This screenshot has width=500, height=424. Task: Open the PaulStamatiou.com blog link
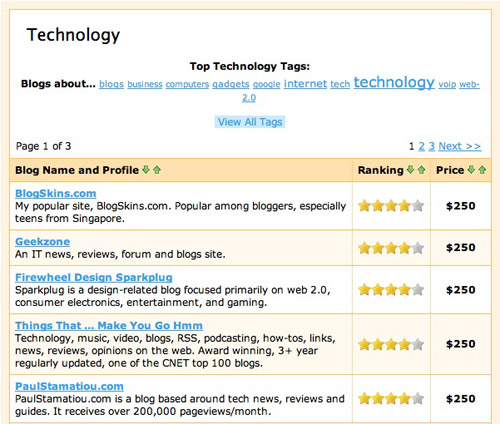coord(69,386)
